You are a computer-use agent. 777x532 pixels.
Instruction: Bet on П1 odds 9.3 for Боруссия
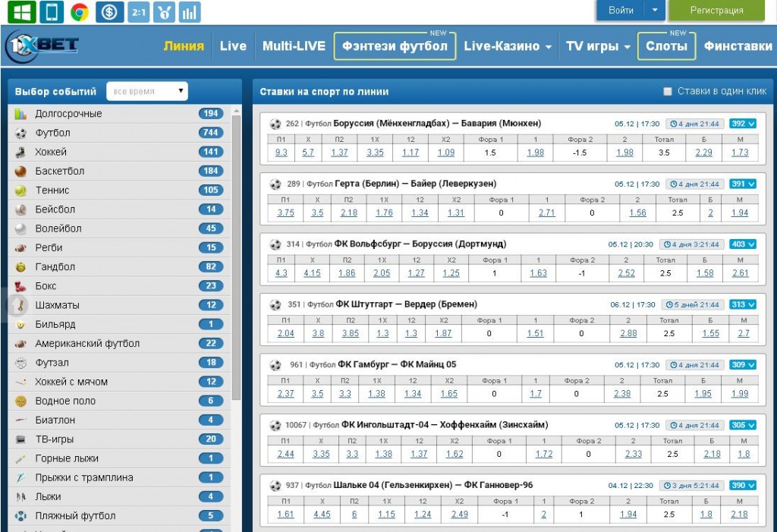(x=282, y=153)
